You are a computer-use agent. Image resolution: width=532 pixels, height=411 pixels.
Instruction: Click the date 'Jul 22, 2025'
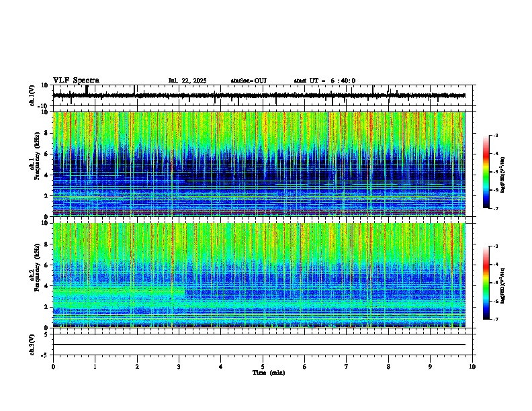tap(187, 81)
